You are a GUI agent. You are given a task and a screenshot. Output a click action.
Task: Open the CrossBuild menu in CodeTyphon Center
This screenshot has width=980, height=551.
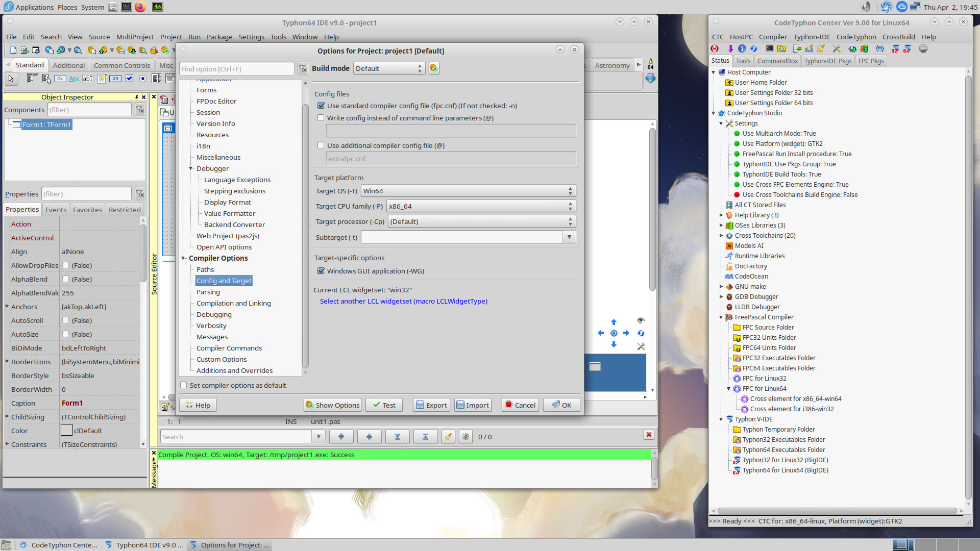(x=898, y=37)
